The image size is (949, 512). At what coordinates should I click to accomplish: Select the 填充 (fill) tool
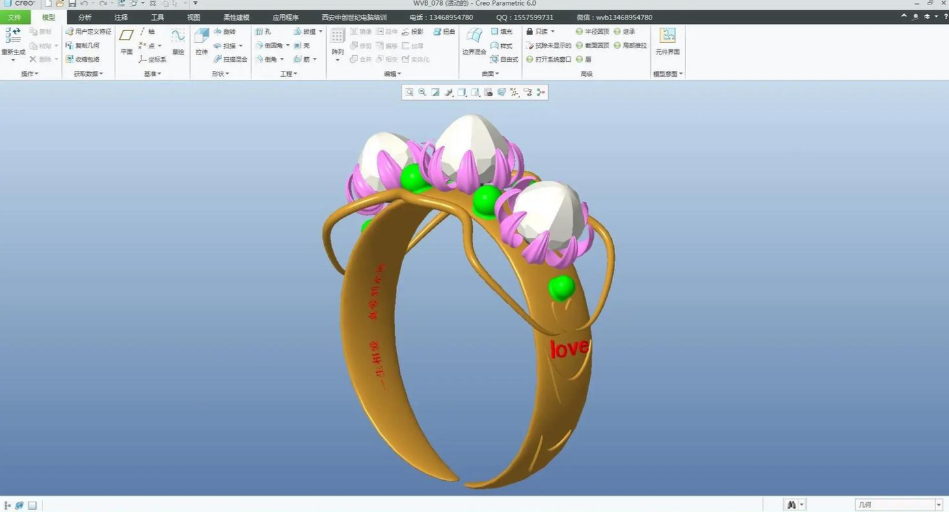(x=502, y=31)
